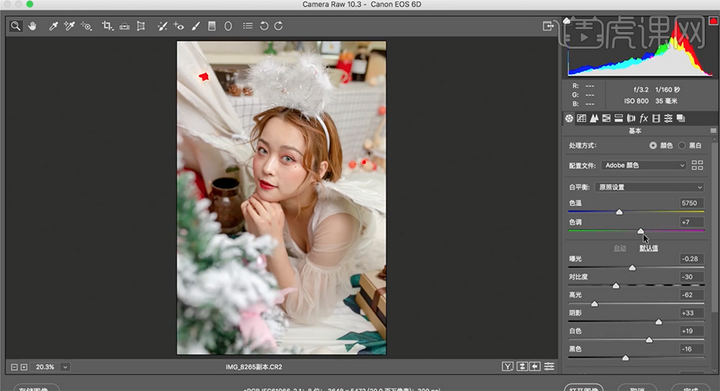Click the 高光 slider handle
Image resolution: width=720 pixels, height=391 pixels.
pyautogui.click(x=595, y=304)
